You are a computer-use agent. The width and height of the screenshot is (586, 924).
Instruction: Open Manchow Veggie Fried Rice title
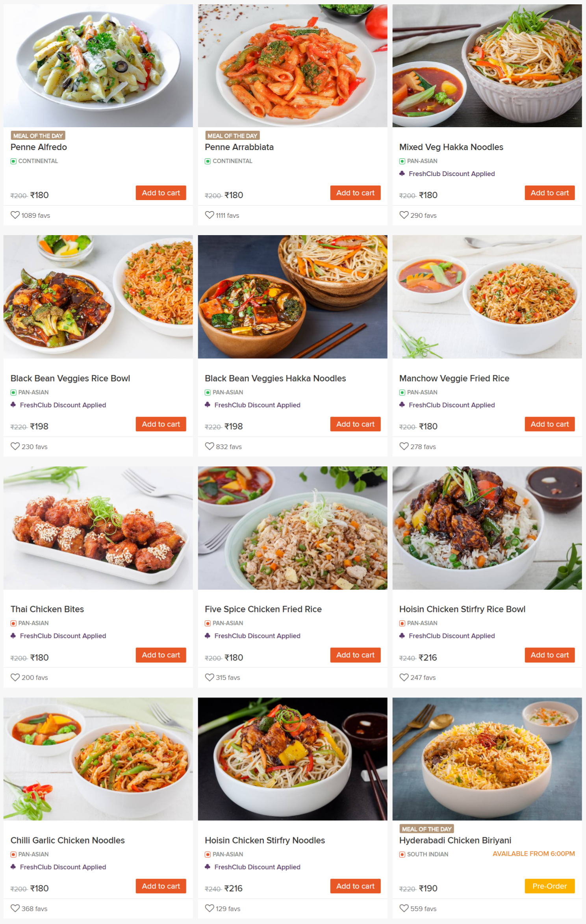[x=454, y=378]
